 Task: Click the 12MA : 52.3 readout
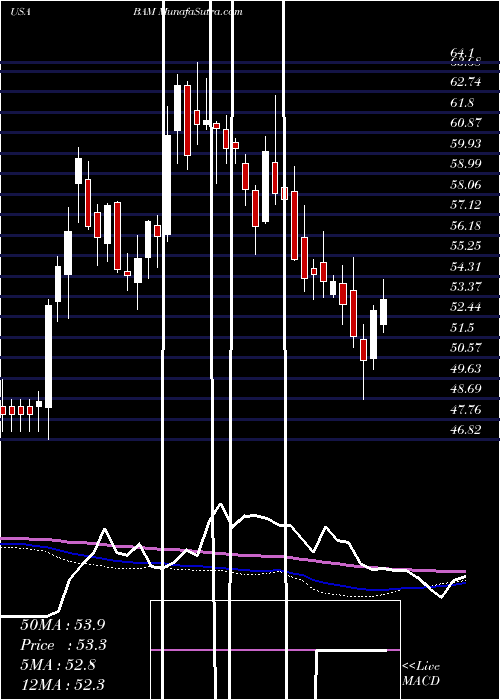pyautogui.click(x=62, y=685)
